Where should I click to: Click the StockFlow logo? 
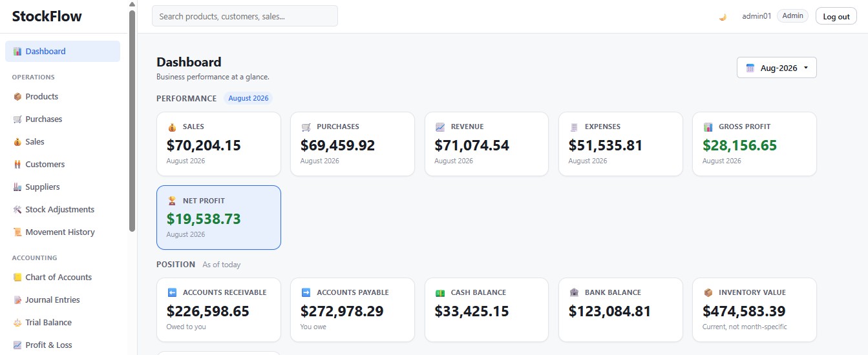click(47, 16)
